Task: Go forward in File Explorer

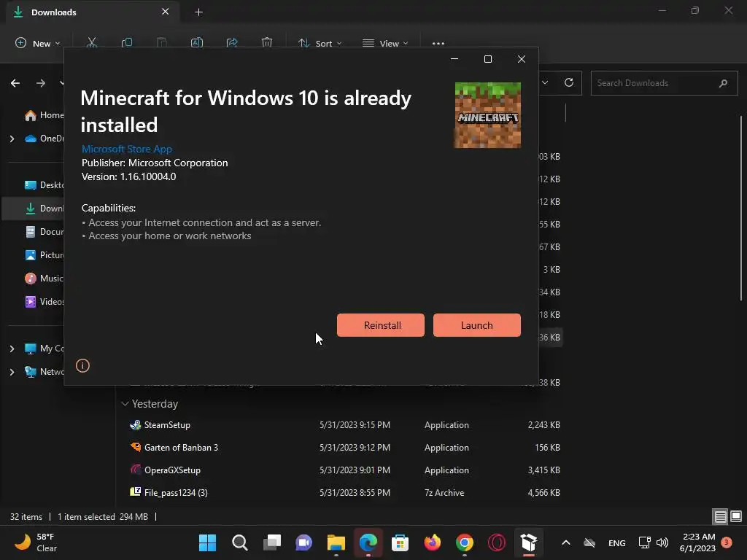Action: pos(41,83)
